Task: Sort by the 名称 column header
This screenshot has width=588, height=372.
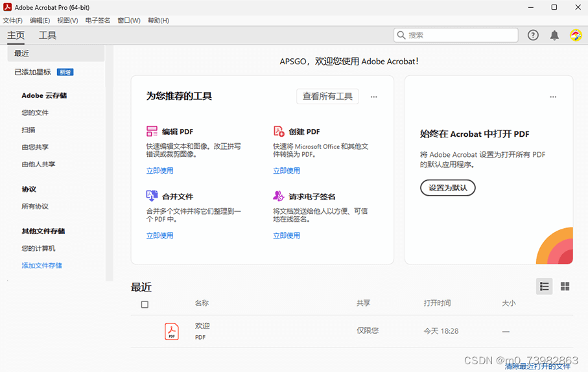Action: click(x=202, y=303)
